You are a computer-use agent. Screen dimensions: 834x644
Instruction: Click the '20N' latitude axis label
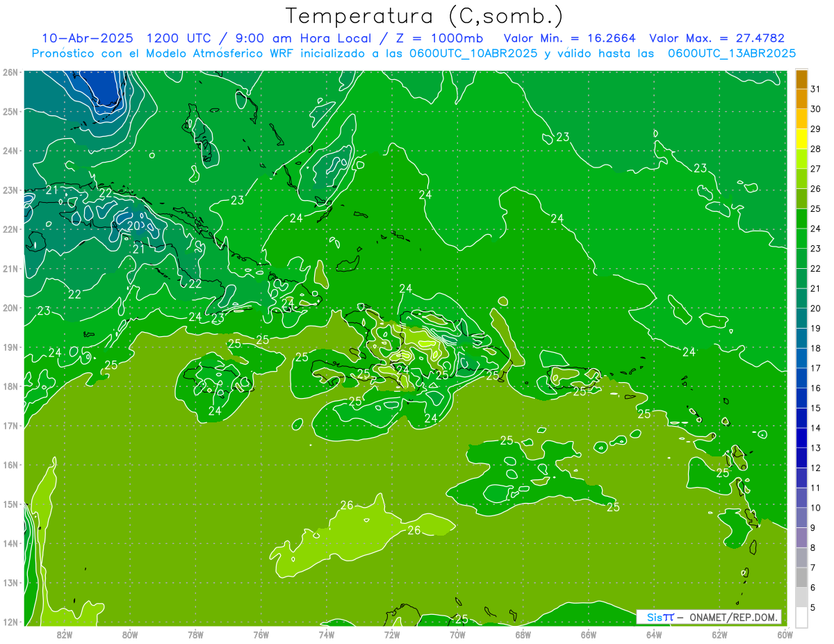[x=9, y=308]
